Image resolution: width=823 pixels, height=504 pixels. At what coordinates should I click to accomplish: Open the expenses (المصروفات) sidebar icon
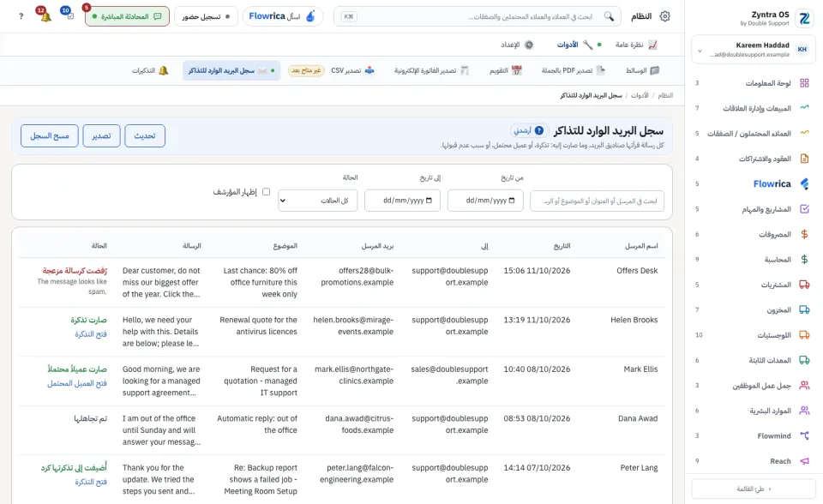pyautogui.click(x=804, y=234)
